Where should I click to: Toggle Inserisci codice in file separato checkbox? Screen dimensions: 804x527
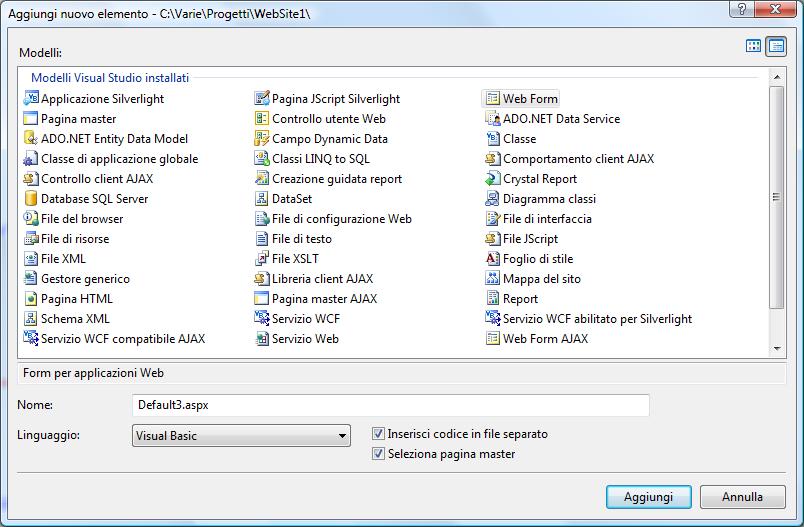(378, 434)
